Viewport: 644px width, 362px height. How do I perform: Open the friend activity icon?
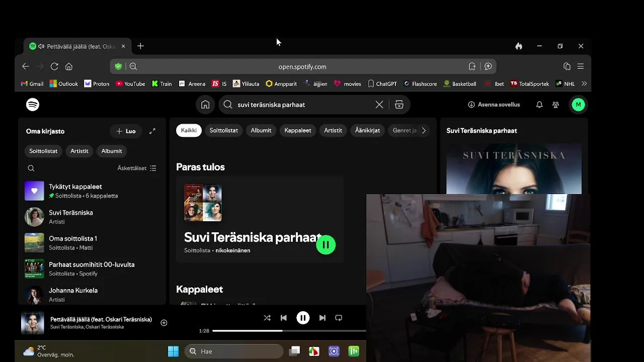[x=555, y=105]
